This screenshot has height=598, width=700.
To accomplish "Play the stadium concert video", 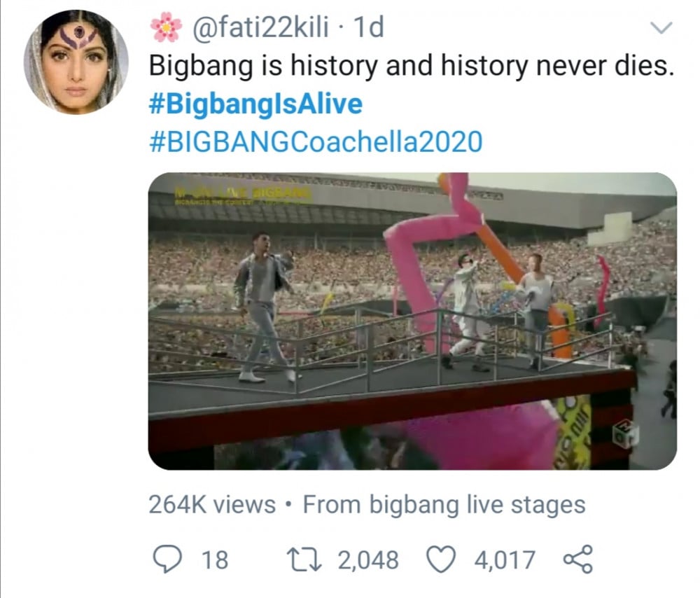I will pyautogui.click(x=412, y=321).
